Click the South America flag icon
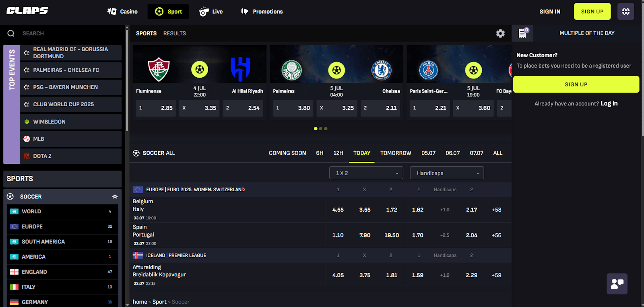Screen dimensions: 644x307 tap(14, 242)
